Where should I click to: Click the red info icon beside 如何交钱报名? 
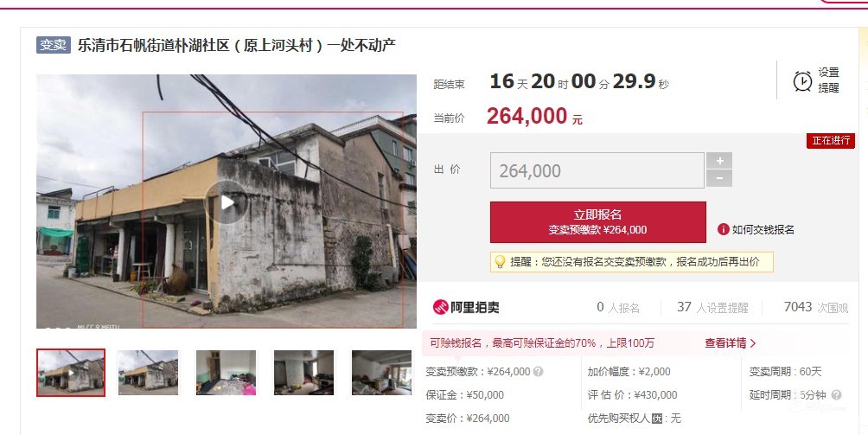(x=723, y=229)
